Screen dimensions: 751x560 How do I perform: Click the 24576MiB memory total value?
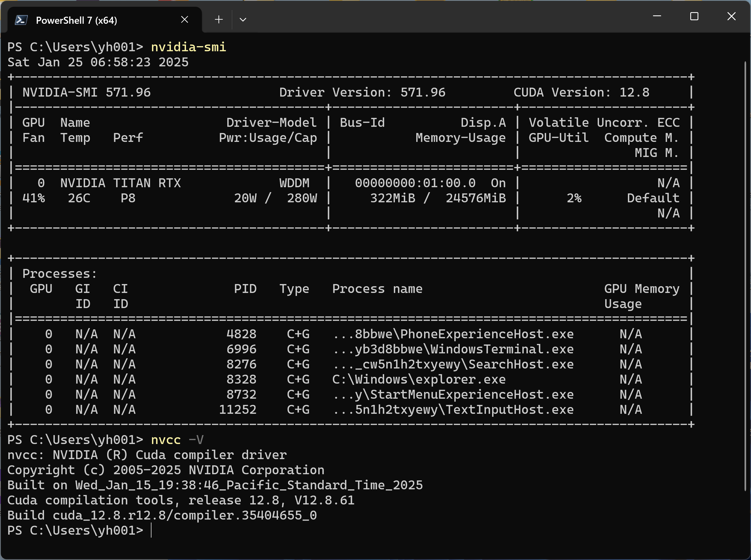coord(476,198)
